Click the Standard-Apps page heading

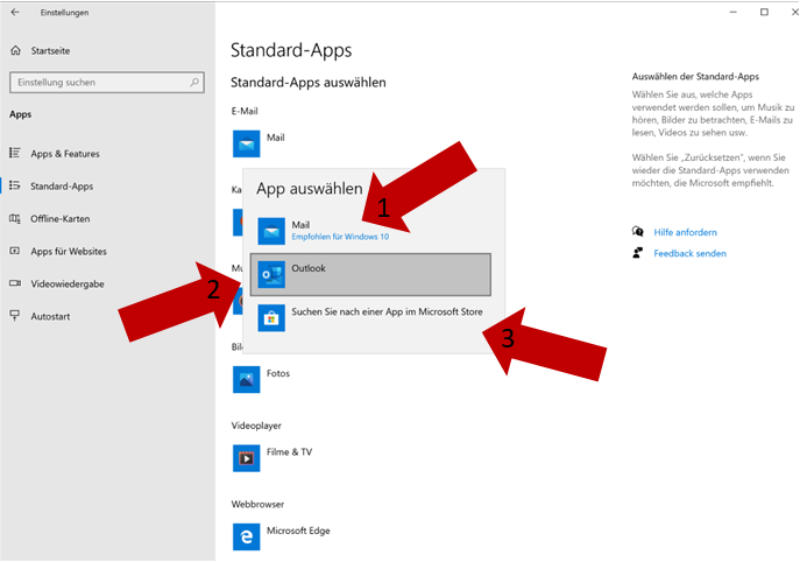(291, 50)
